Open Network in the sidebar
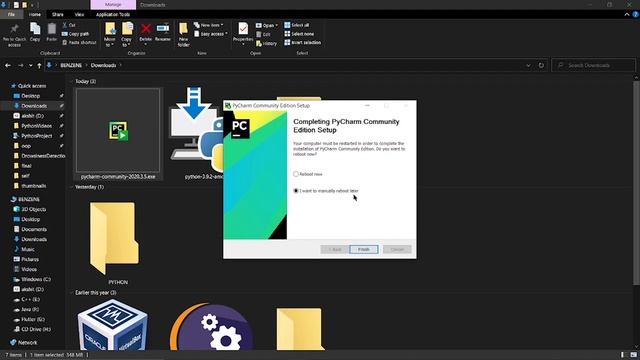This screenshot has height=360, width=640. point(27,342)
